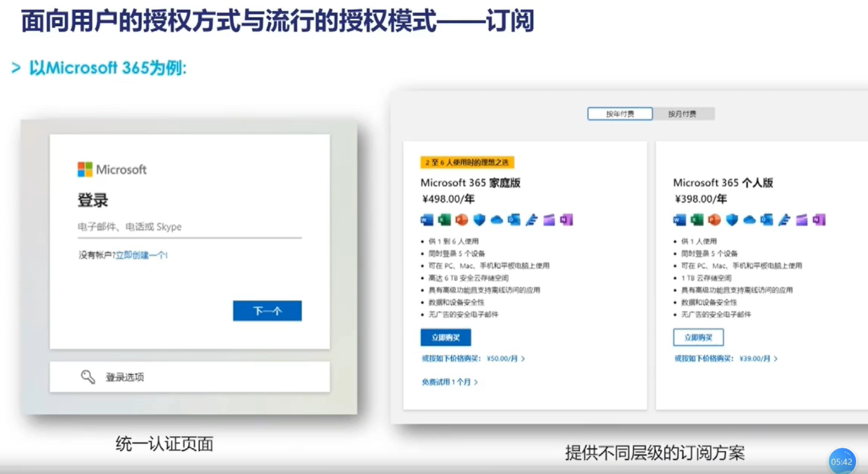Click PowerPoint icon in 个人版 plan
Screen dimensions: 868x474
click(x=715, y=220)
